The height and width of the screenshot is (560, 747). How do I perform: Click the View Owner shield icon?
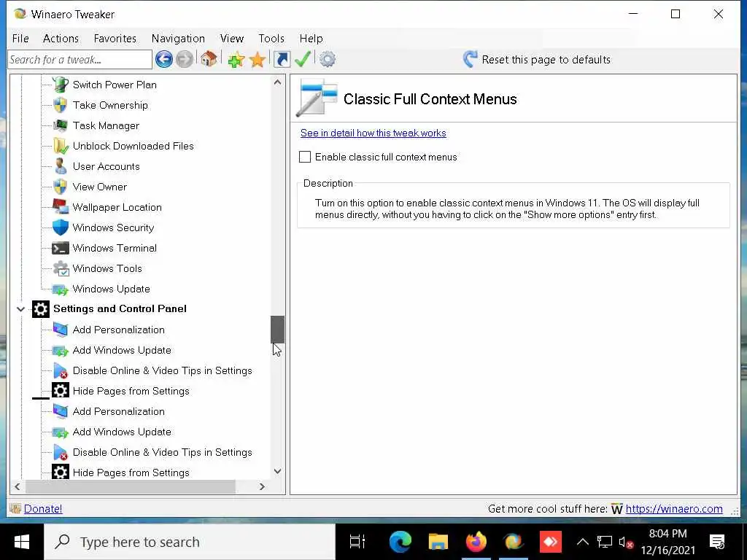tap(61, 187)
